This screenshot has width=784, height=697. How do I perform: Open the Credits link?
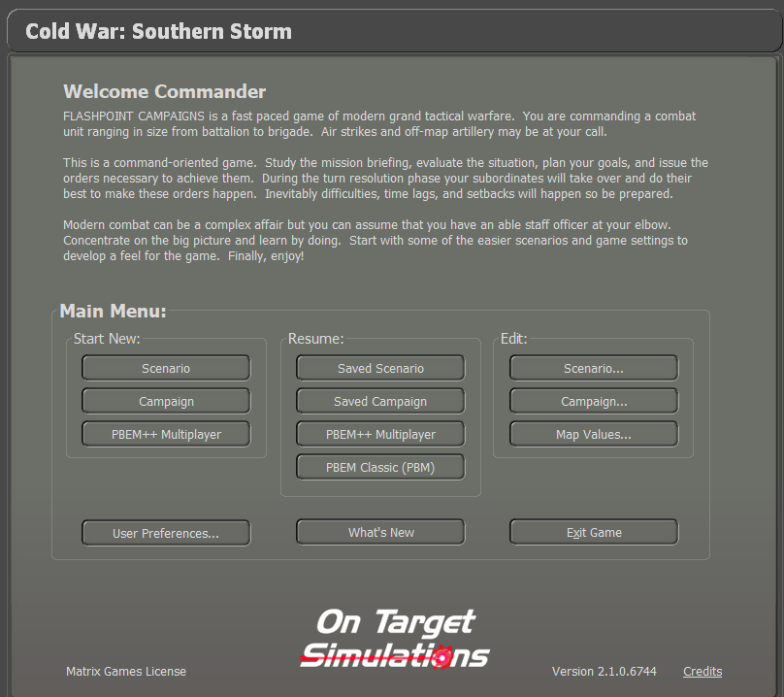pos(702,672)
